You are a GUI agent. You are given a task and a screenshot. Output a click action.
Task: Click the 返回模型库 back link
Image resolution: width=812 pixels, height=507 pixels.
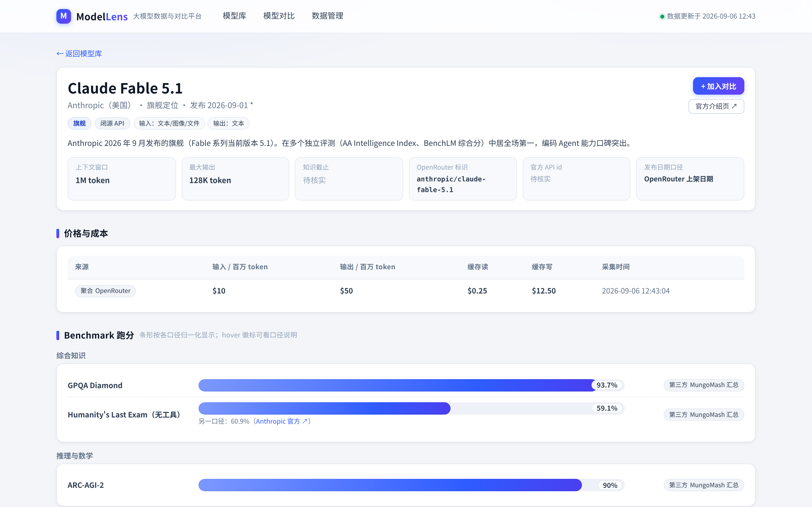coord(79,54)
